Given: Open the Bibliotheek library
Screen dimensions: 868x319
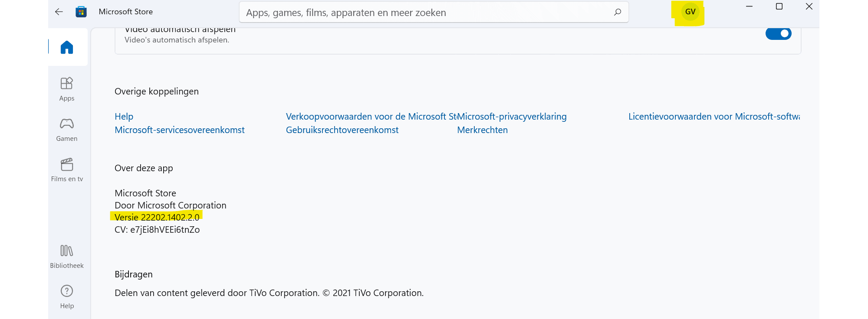Looking at the screenshot, I should pos(67,257).
